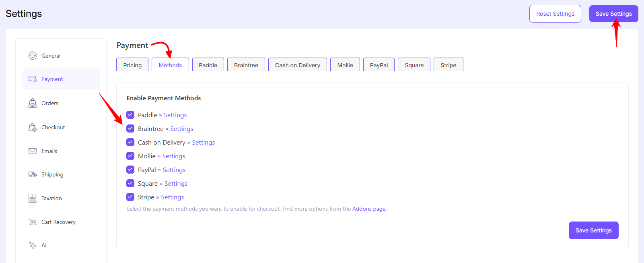Switch to the Pricing tab

click(x=132, y=65)
